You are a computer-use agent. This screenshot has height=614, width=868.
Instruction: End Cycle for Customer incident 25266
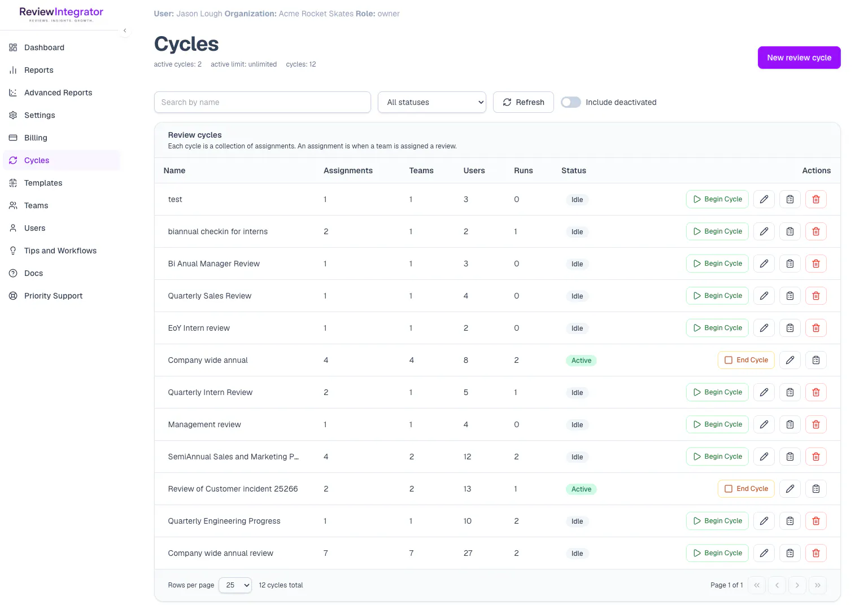pos(746,489)
